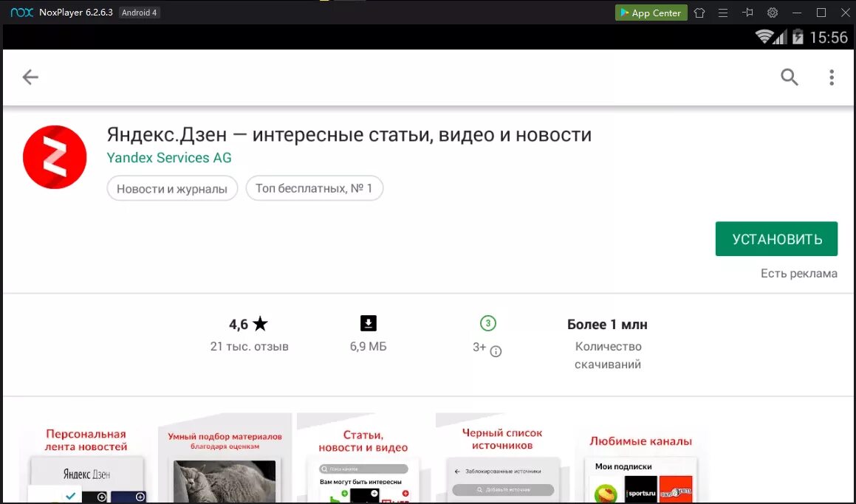
Task: Click the download size icon
Action: click(369, 323)
